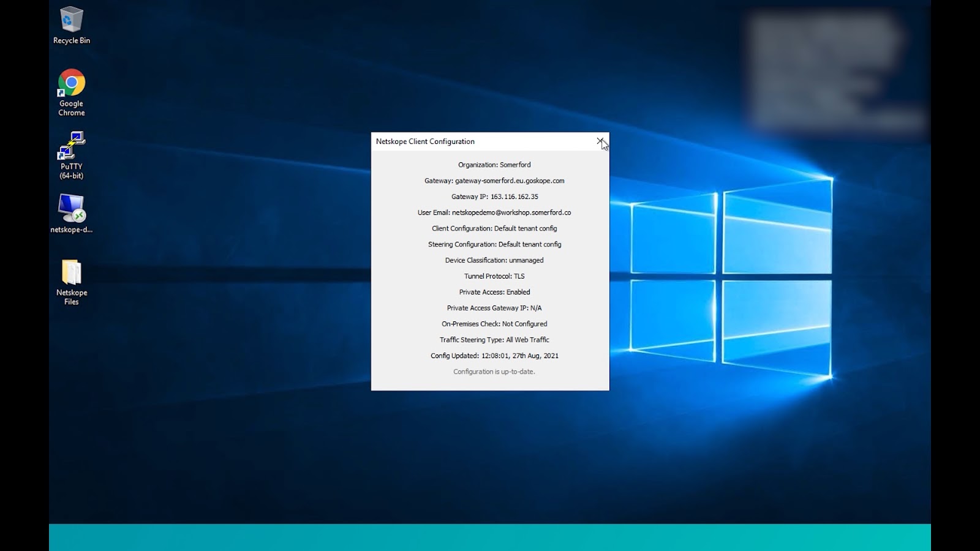This screenshot has width=980, height=551.
Task: Click the User Email line
Action: [494, 212]
